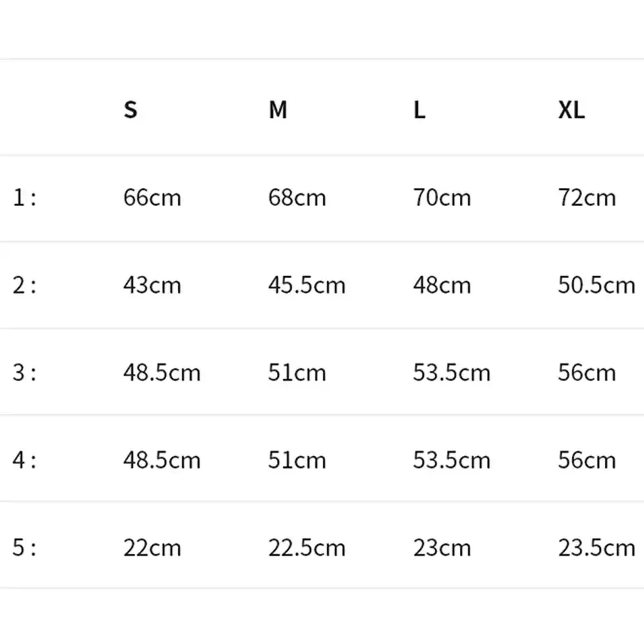This screenshot has height=644, width=644.
Task: Click row label 1
Action: point(24,197)
